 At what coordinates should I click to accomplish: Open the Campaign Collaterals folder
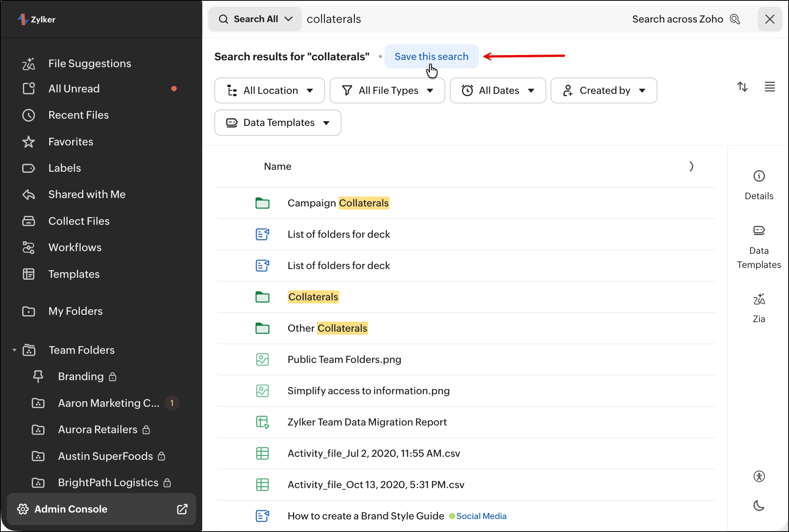point(338,203)
